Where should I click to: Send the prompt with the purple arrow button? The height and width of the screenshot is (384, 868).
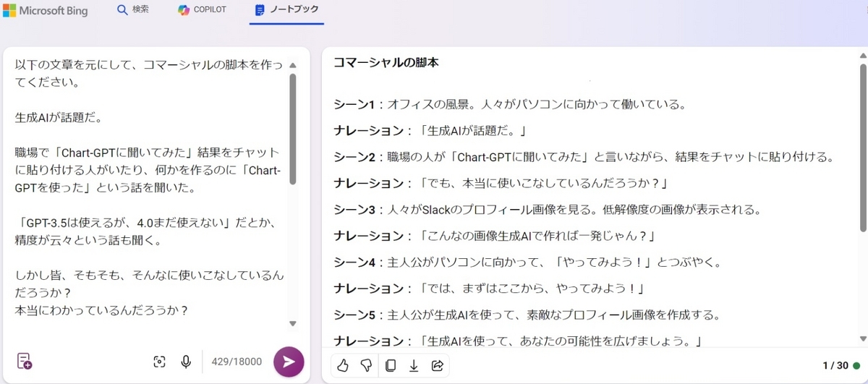coord(289,362)
